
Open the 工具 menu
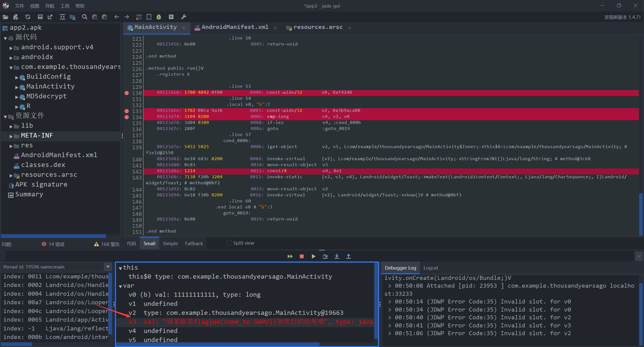65,6
